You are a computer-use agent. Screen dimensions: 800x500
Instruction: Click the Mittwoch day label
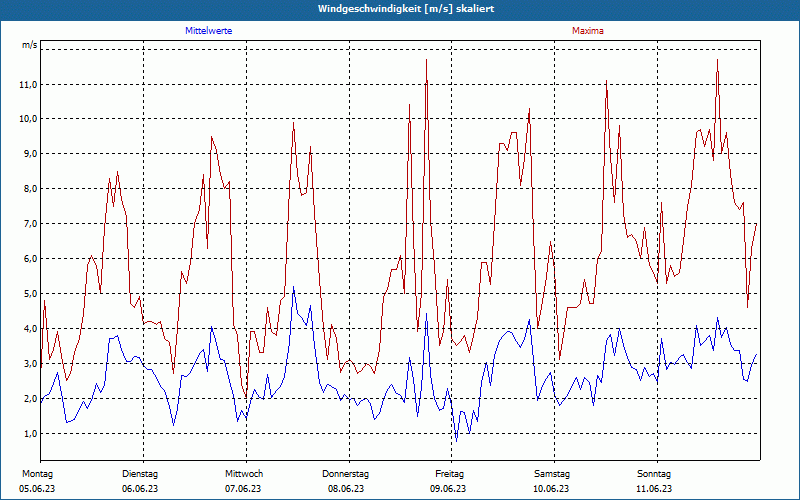click(244, 474)
